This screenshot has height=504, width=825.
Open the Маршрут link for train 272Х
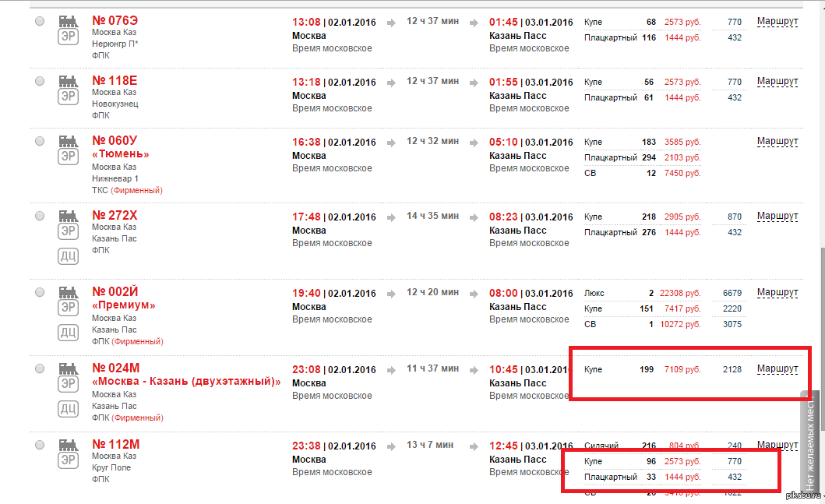[x=777, y=216]
